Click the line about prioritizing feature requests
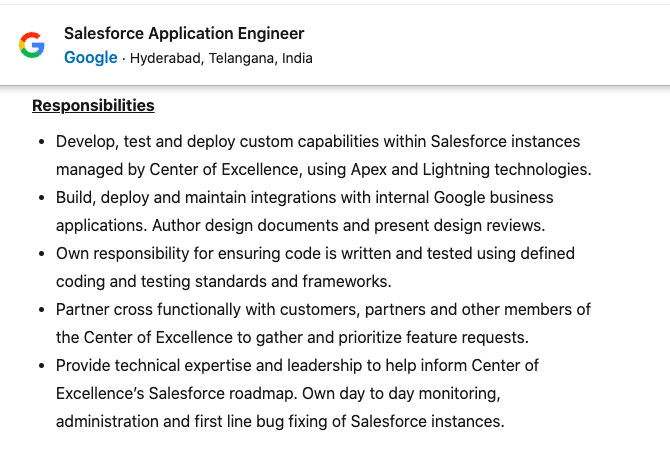This screenshot has width=670, height=459. coord(292,338)
